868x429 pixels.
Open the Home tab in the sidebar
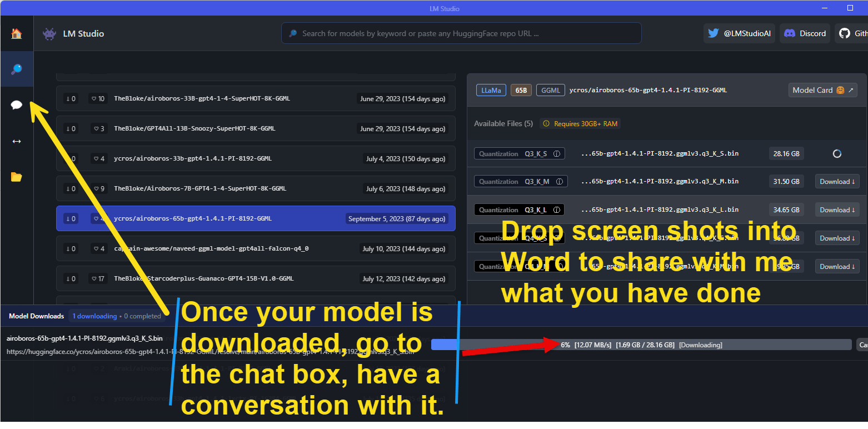click(x=17, y=33)
